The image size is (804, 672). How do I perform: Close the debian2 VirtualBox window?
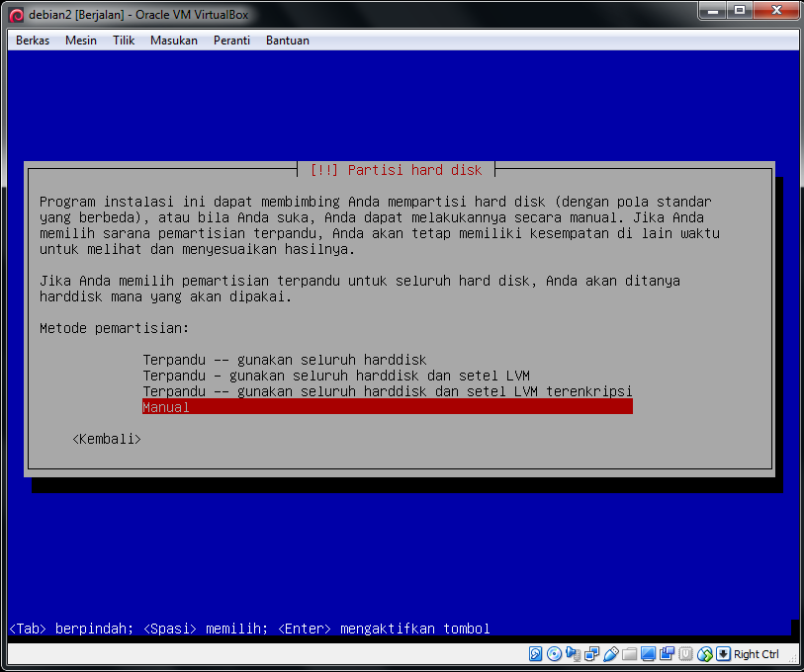click(775, 10)
